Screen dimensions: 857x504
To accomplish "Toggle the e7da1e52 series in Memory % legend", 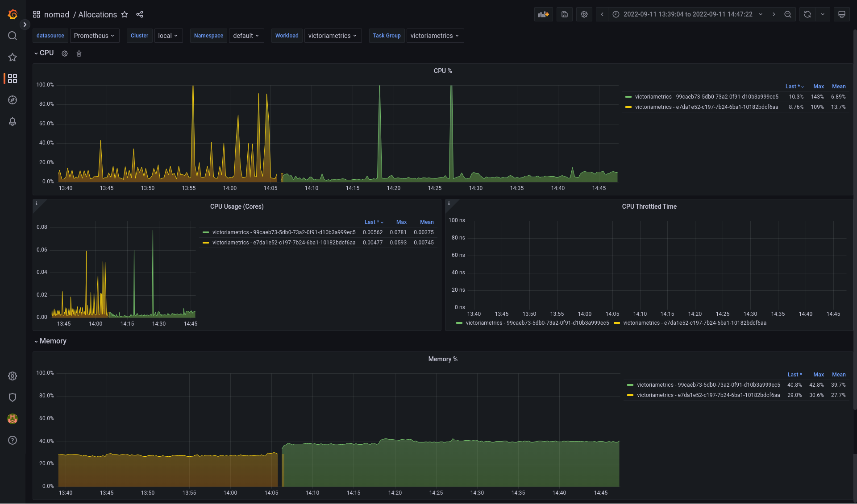I will coord(708,395).
